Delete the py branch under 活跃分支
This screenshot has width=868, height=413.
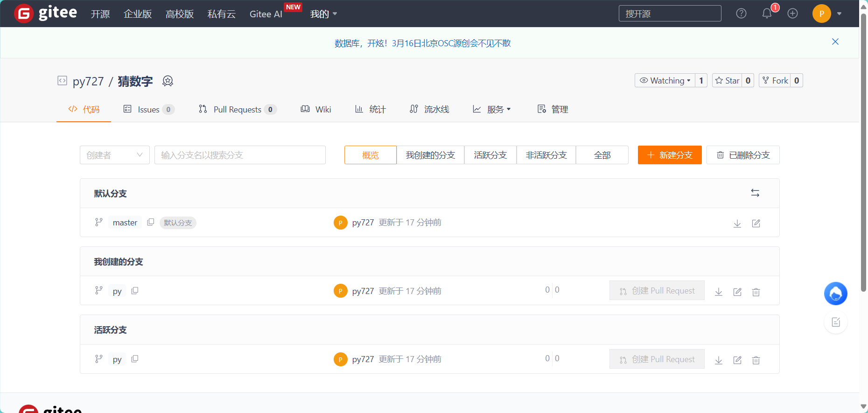point(756,360)
